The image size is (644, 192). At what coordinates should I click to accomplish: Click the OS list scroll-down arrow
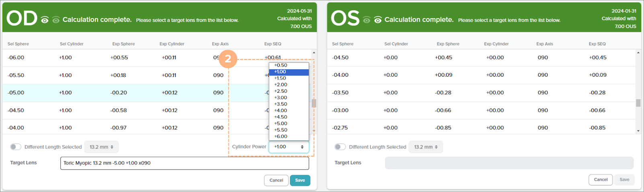point(638,131)
